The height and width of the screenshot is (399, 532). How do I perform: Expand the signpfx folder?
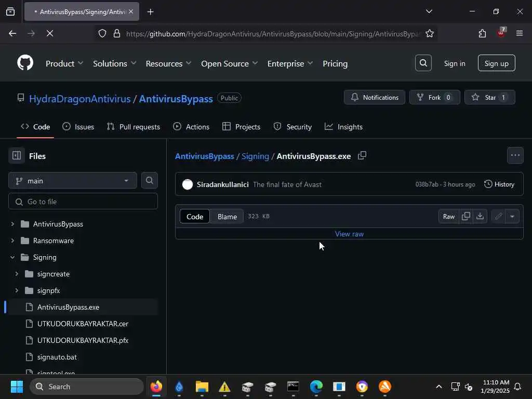coord(17,290)
